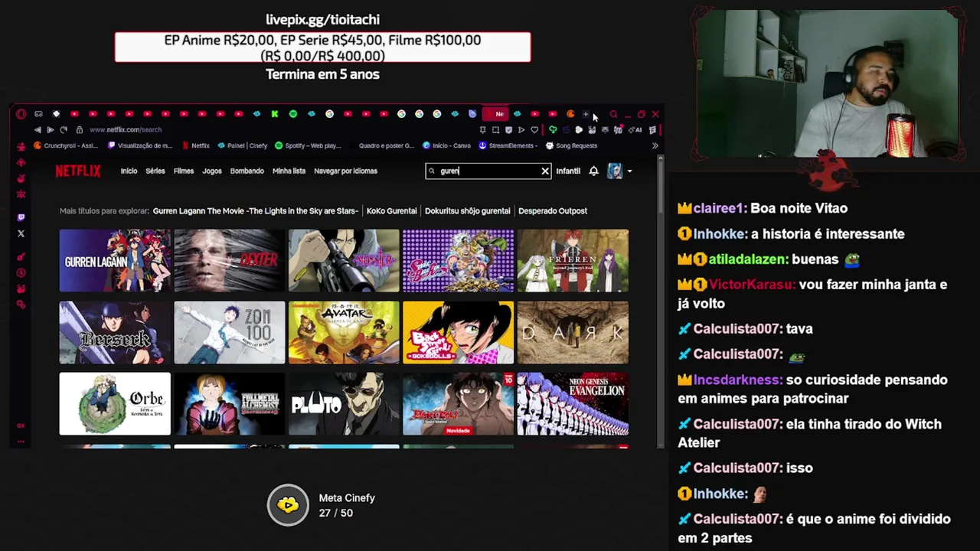Screen dimensions: 980x551
Task: Open Netflix Séries
Action: tap(155, 171)
